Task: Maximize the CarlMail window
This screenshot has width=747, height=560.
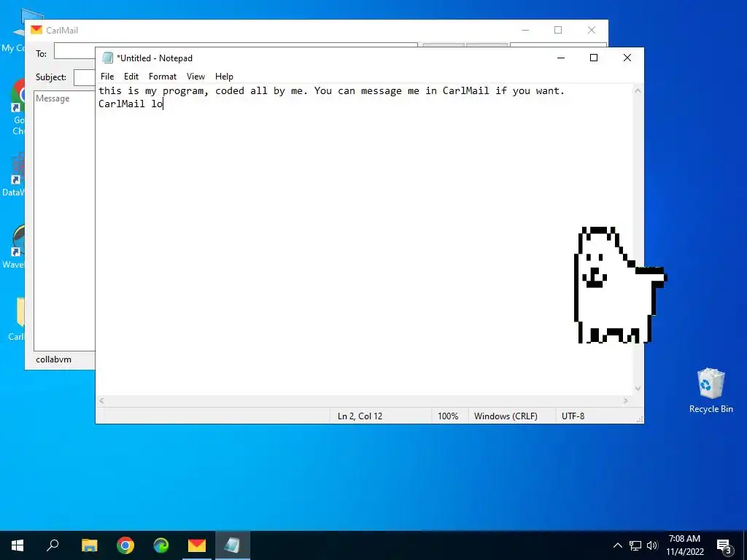Action: (558, 30)
